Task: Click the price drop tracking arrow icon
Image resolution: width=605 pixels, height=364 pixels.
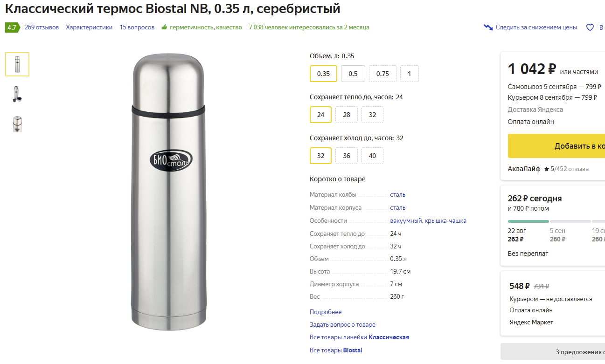Action: click(488, 27)
